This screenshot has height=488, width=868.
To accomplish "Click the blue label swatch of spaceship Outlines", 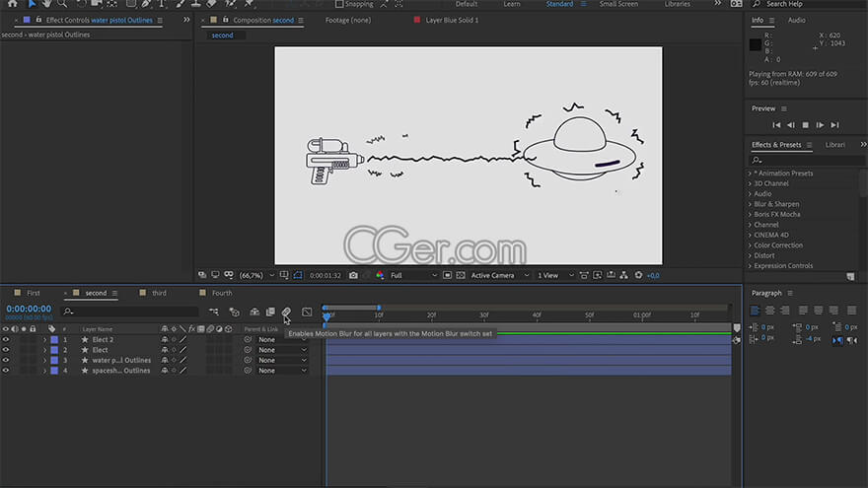I will pos(54,371).
